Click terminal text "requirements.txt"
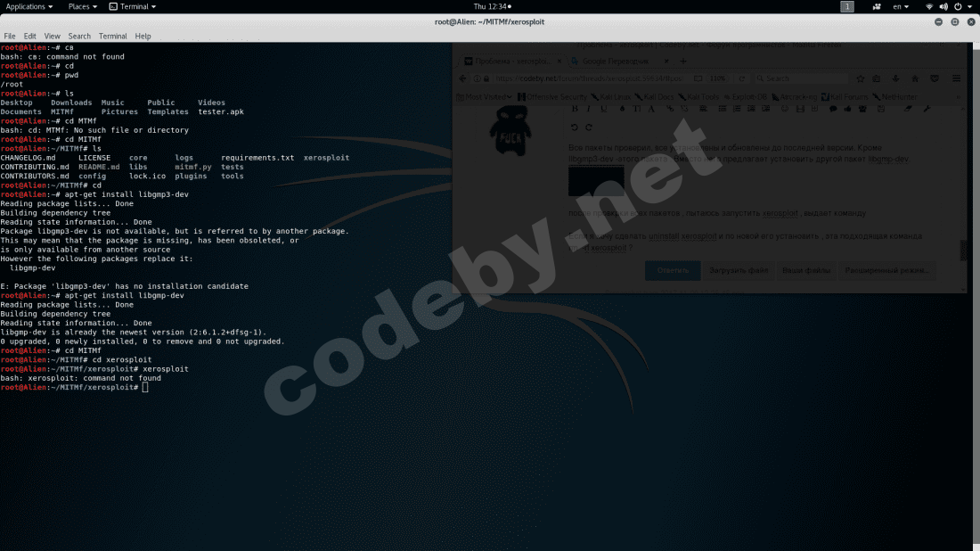The height and width of the screenshot is (551, 980). pyautogui.click(x=257, y=158)
